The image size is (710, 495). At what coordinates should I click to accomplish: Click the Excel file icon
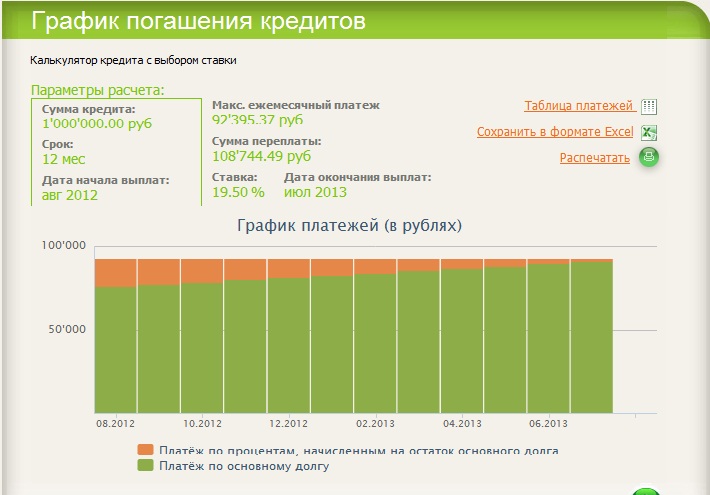click(649, 133)
